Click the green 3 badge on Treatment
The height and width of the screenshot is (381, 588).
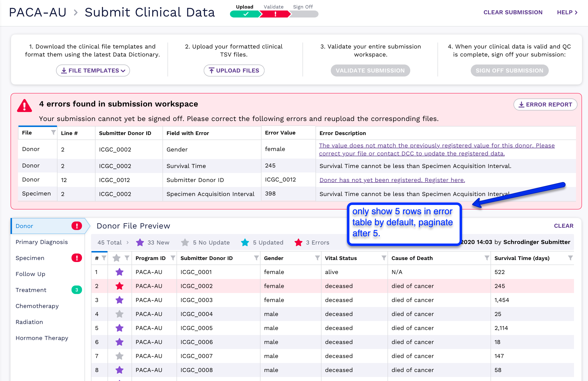(x=77, y=290)
